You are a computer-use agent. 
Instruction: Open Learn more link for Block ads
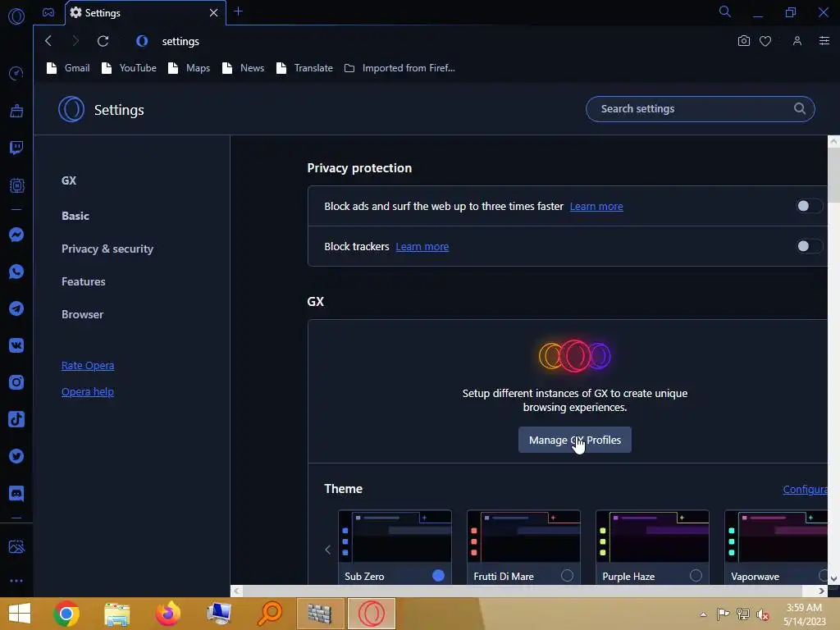596,206
